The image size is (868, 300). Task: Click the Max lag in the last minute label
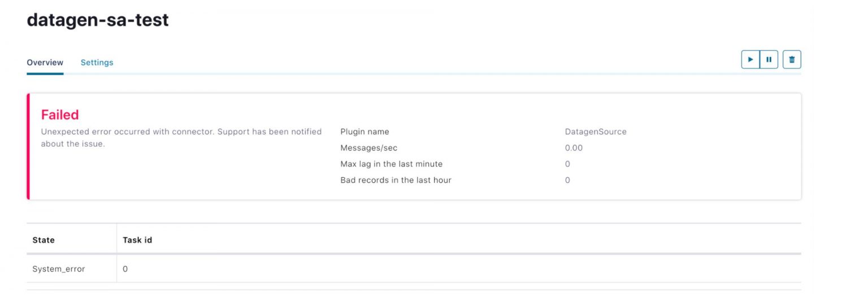pos(391,164)
